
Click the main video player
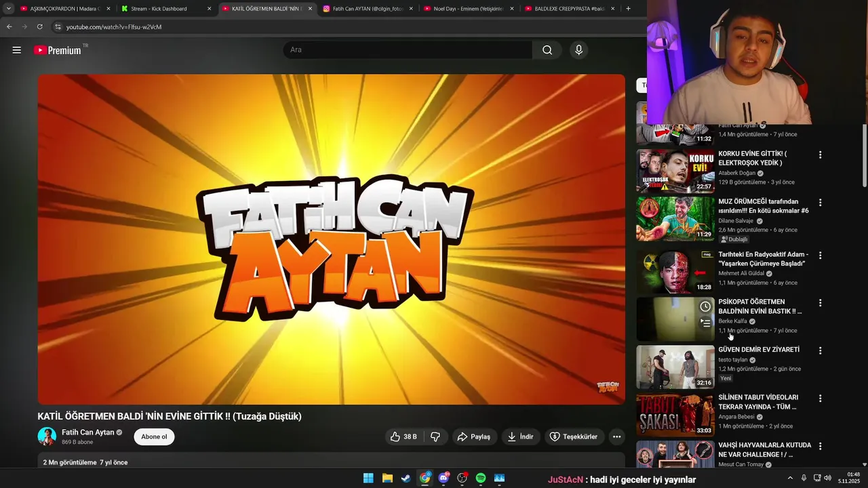[331, 239]
